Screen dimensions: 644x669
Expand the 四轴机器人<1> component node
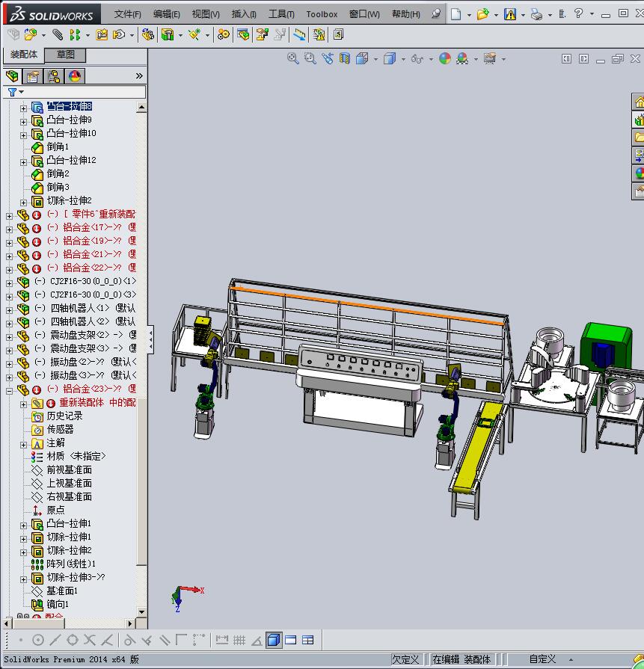pos(10,309)
